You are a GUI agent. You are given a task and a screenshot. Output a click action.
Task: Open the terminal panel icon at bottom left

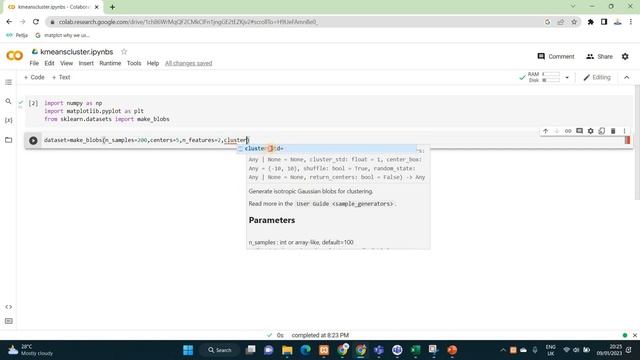[9, 321]
